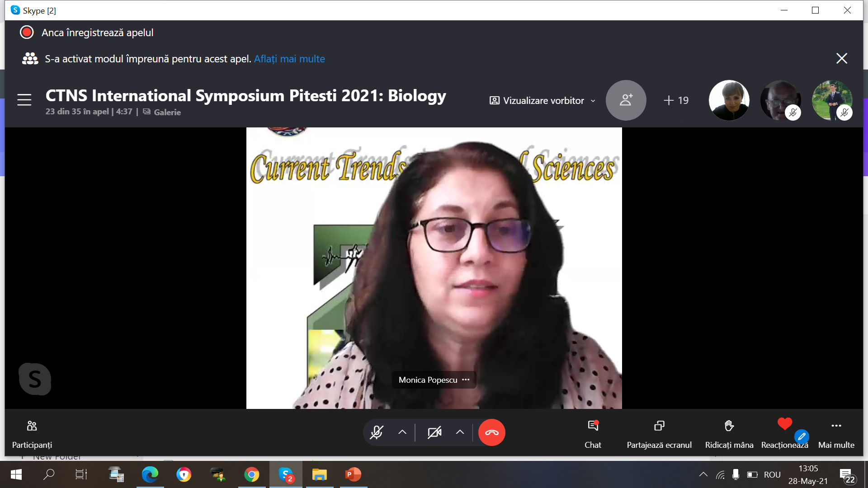The width and height of the screenshot is (868, 488).
Task: Click Partajează ecranul to share screen
Action: [x=659, y=434]
